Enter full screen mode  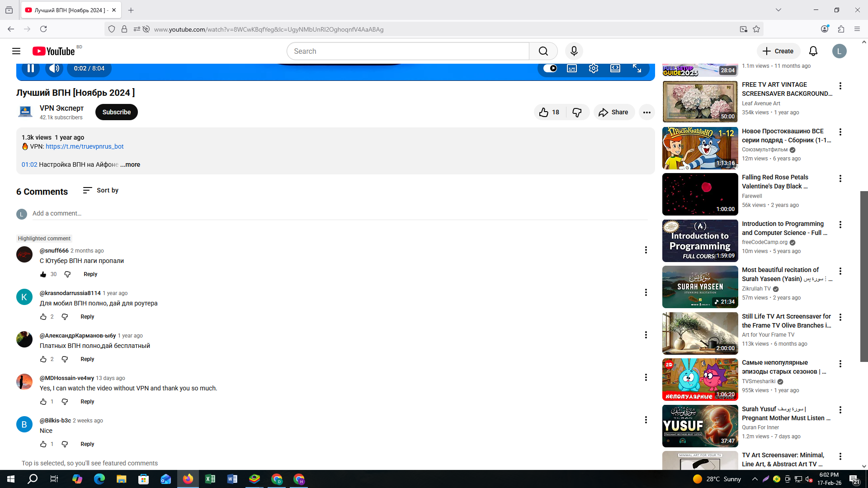(637, 68)
